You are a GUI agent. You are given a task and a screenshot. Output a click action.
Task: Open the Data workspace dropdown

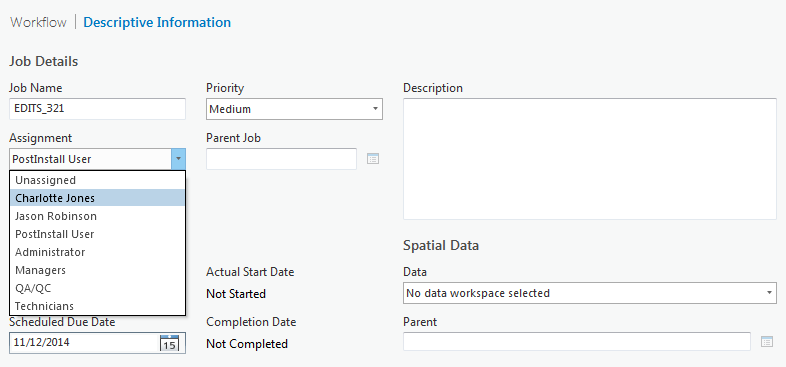[x=590, y=293]
